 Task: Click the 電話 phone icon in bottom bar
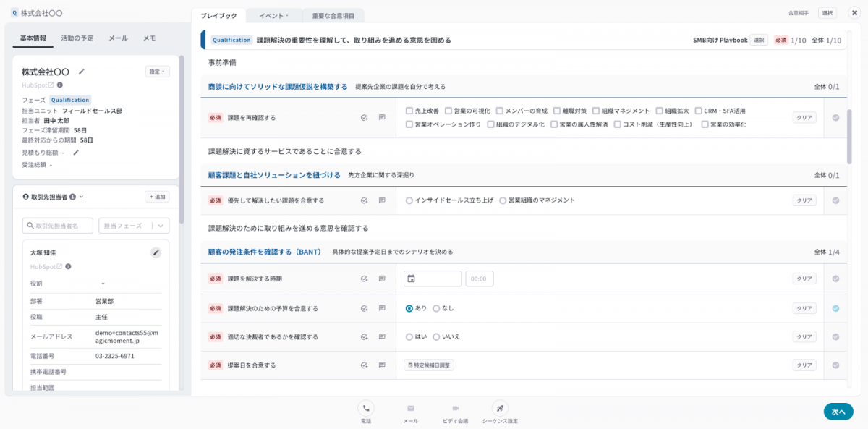366,408
